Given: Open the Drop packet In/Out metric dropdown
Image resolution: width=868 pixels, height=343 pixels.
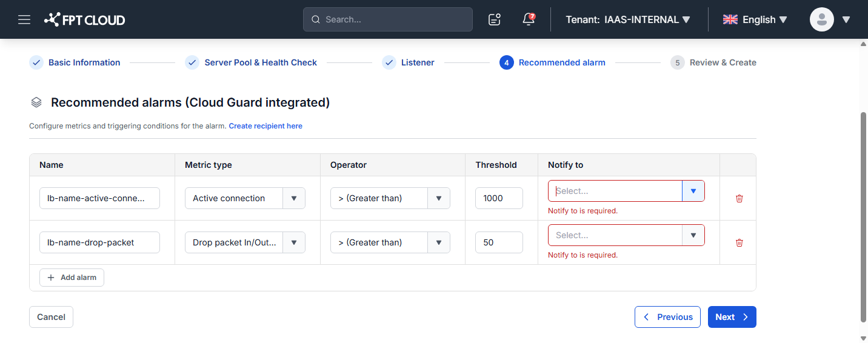Looking at the screenshot, I should (x=245, y=242).
